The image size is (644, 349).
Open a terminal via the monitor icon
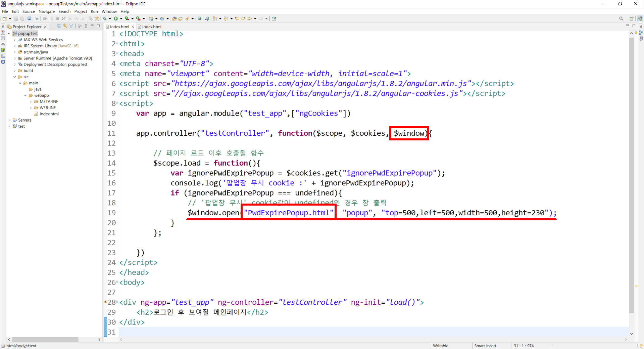coord(30,18)
